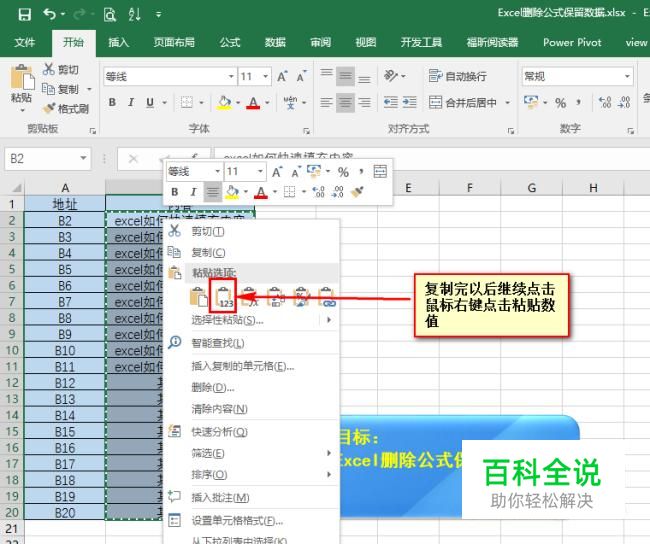Screen dimensions: 650x544
Task: Open the ribbon font size dropdown
Action: tap(265, 76)
